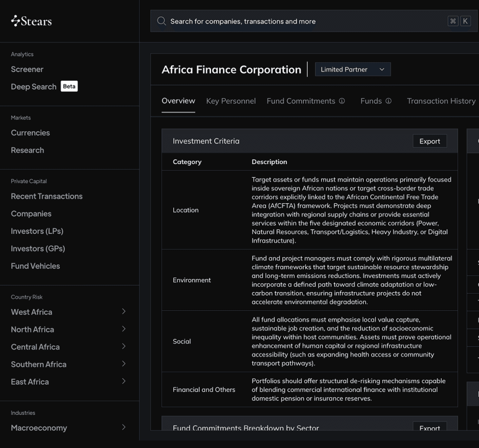The width and height of the screenshot is (479, 448).
Task: Expand the North Africa section
Action: point(124,329)
